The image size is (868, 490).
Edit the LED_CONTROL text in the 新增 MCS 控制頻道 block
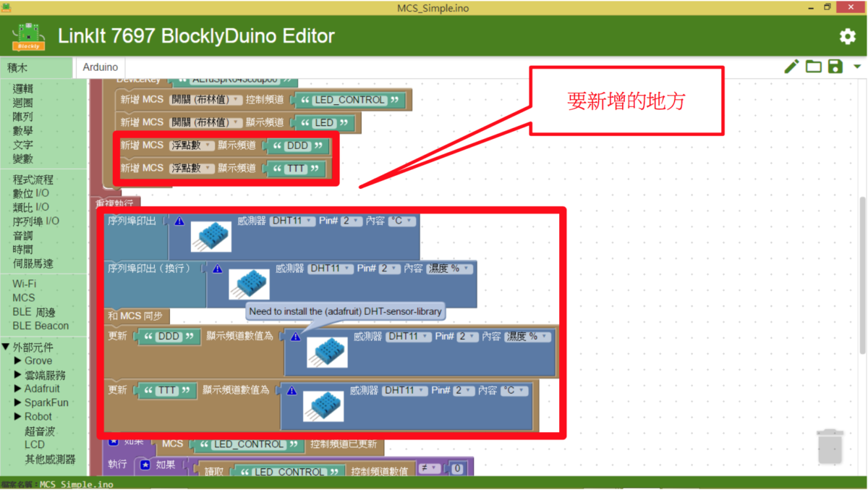350,100
